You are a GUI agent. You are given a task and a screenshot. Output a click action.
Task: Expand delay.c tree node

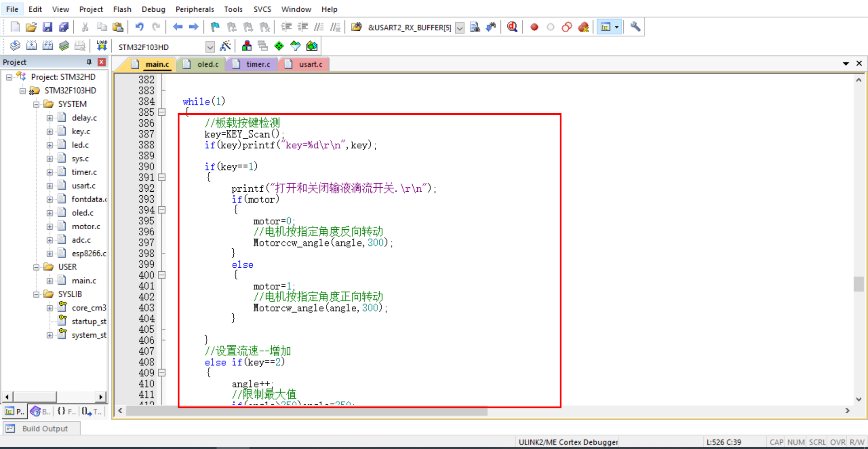(50, 118)
